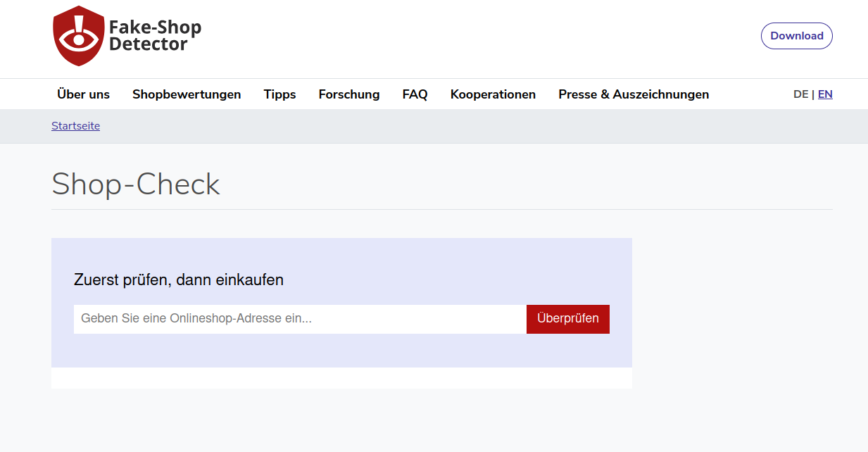Select DE language option
This screenshot has height=452, width=868.
tap(800, 94)
